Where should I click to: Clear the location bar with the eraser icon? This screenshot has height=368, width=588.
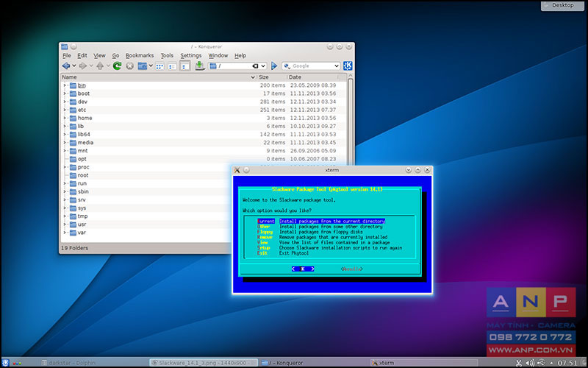click(255, 66)
